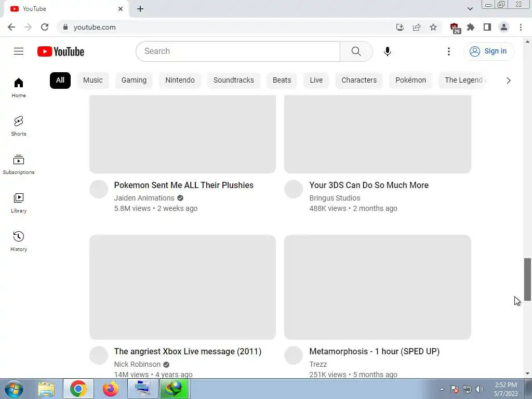Open File Explorer from taskbar
The width and height of the screenshot is (532, 399).
coord(46,389)
